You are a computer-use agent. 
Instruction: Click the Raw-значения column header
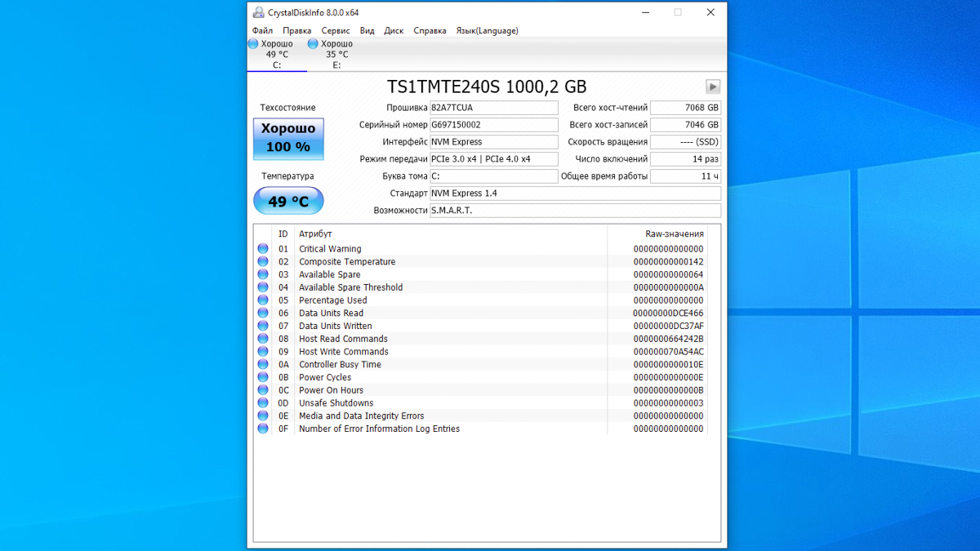(x=657, y=233)
